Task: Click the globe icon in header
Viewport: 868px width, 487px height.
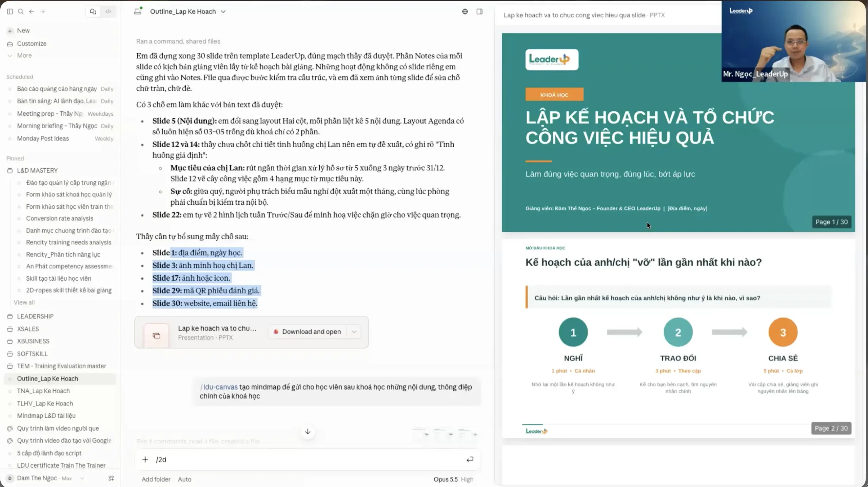Action: click(x=465, y=12)
